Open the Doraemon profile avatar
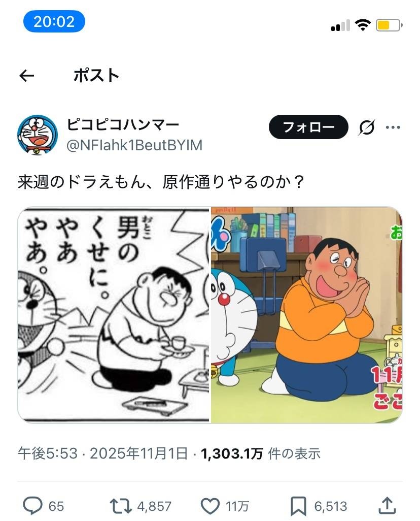This screenshot has height=521, width=420. pyautogui.click(x=38, y=135)
